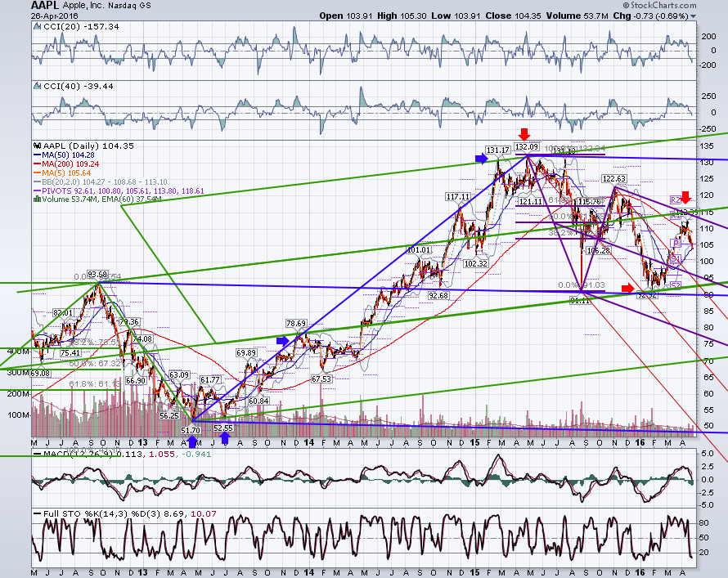This screenshot has width=728, height=578.
Task: Click the 52.55 price label
Action: coord(223,428)
